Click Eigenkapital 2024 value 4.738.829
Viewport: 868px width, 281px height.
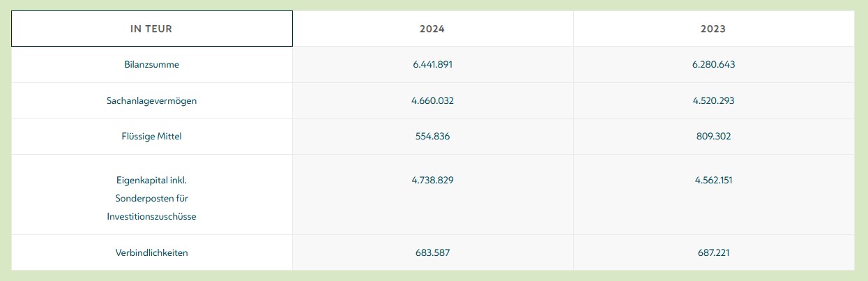432,180
